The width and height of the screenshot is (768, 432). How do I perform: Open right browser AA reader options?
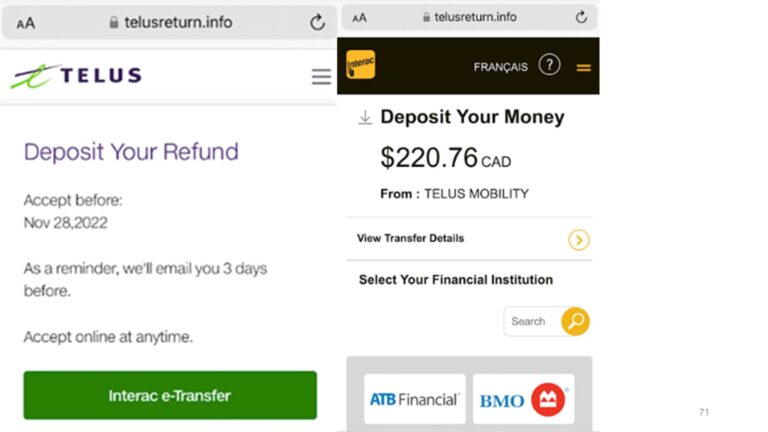click(359, 18)
